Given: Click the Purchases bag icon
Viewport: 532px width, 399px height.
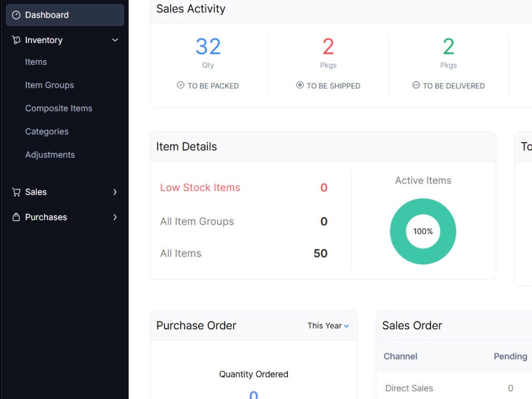Looking at the screenshot, I should 16,217.
